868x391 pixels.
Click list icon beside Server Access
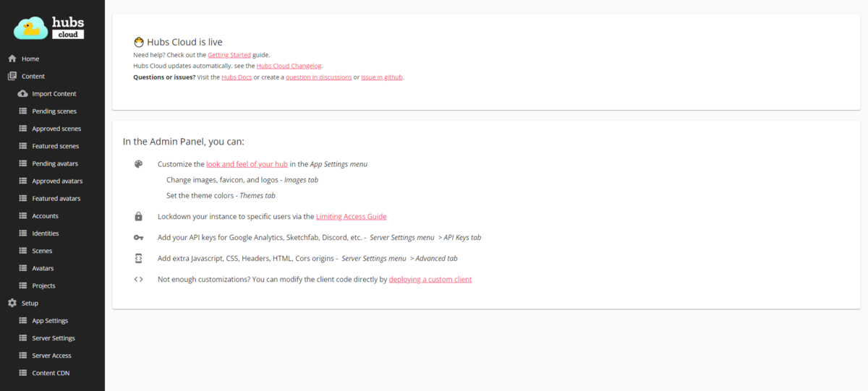pos(22,356)
